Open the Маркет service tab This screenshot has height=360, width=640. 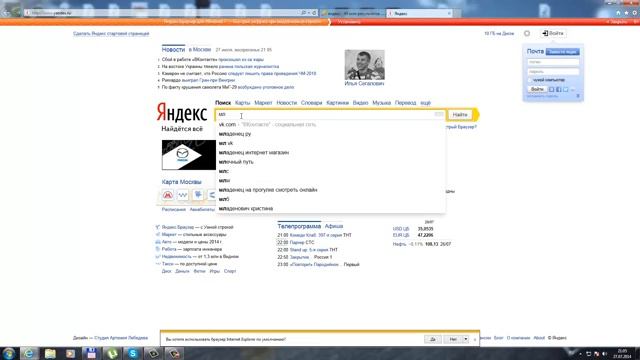click(263, 103)
